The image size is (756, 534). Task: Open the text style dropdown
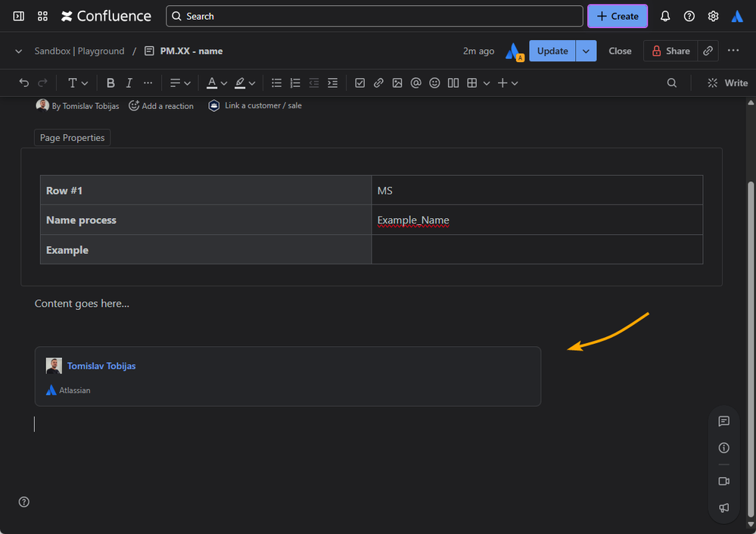[78, 83]
